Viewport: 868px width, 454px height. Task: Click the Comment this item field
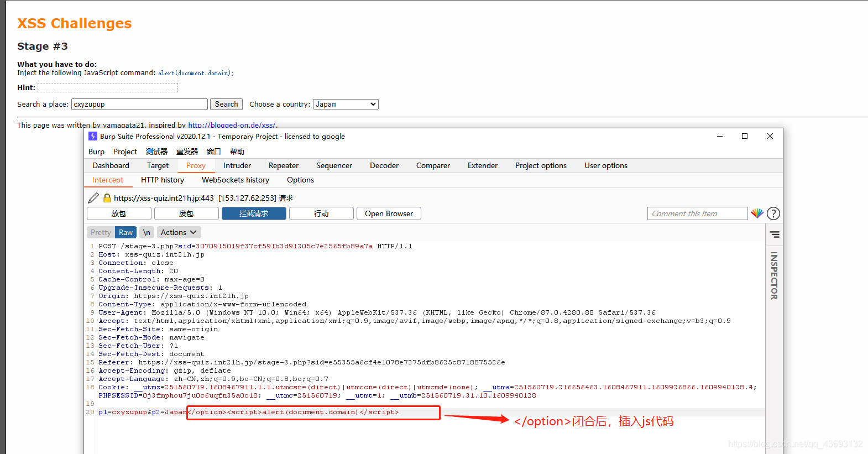point(698,213)
